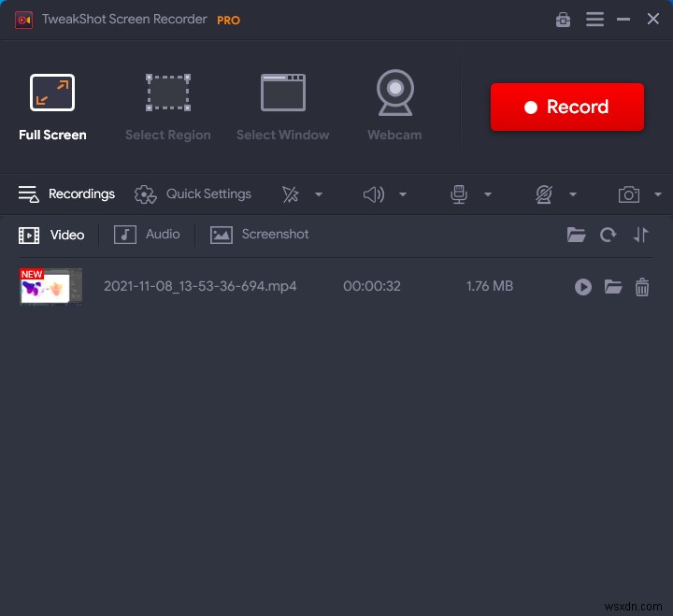Select Full Screen recording mode
This screenshot has width=673, height=616.
click(52, 107)
